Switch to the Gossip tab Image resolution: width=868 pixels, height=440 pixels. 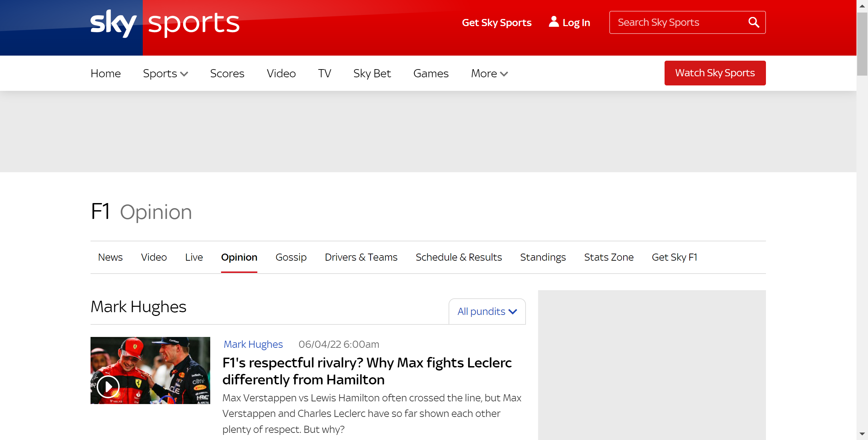[x=291, y=257]
